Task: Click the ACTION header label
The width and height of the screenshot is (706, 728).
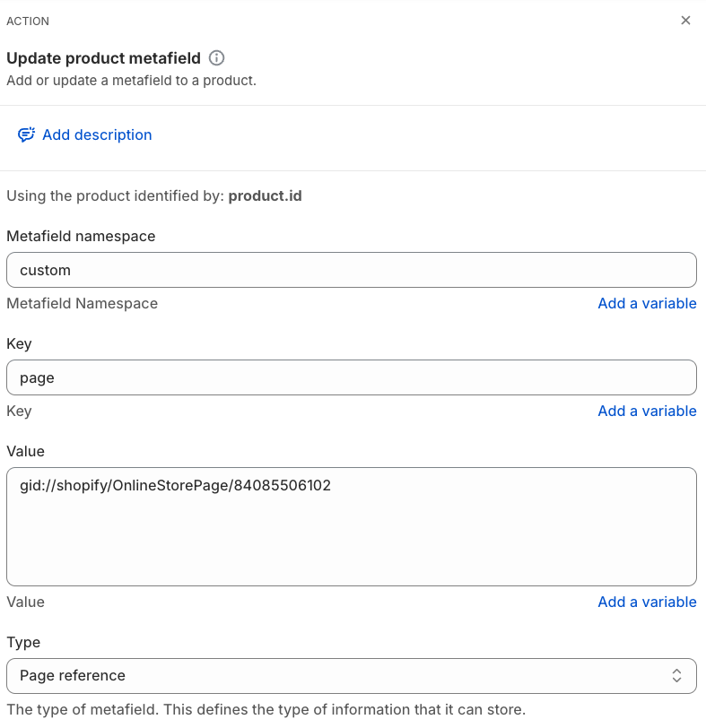Action: pos(28,21)
